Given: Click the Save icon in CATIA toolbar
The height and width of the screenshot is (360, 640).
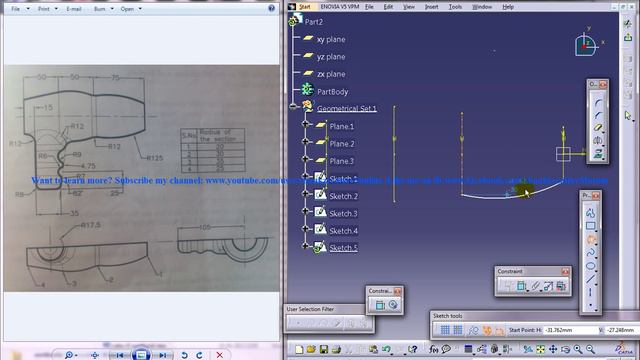Looking at the screenshot, I should [324, 349].
